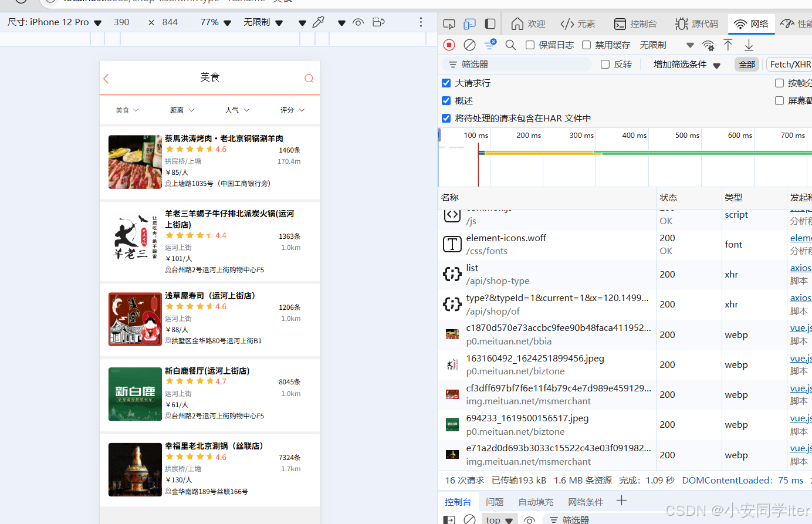The image size is (812, 524).
Task: Click the width 390 dimension field
Action: (121, 22)
